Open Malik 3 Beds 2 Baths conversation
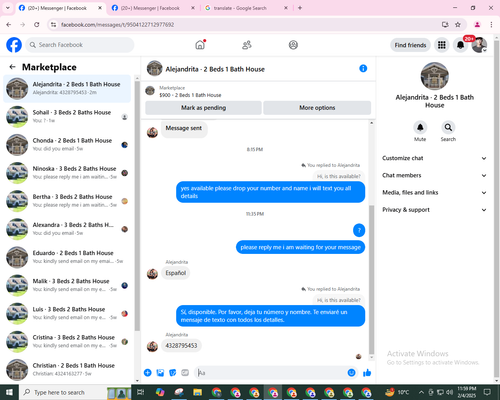The width and height of the screenshot is (500, 400). coord(67,285)
